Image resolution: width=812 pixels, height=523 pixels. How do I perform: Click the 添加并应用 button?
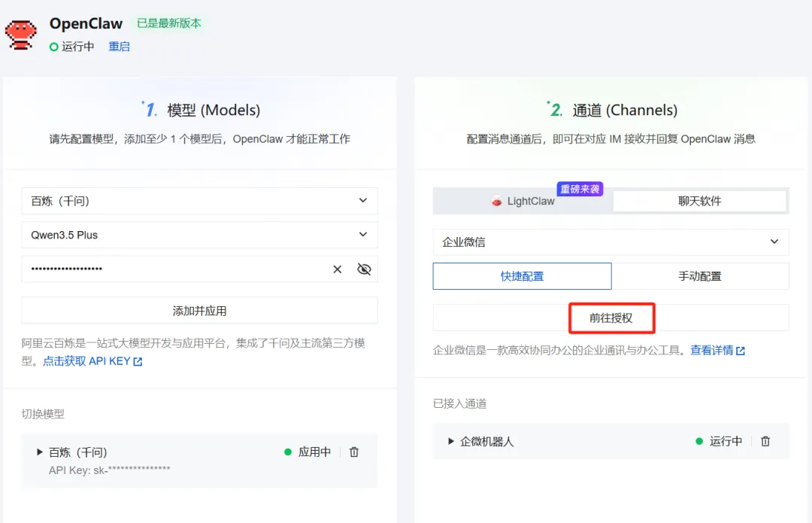[x=199, y=311]
